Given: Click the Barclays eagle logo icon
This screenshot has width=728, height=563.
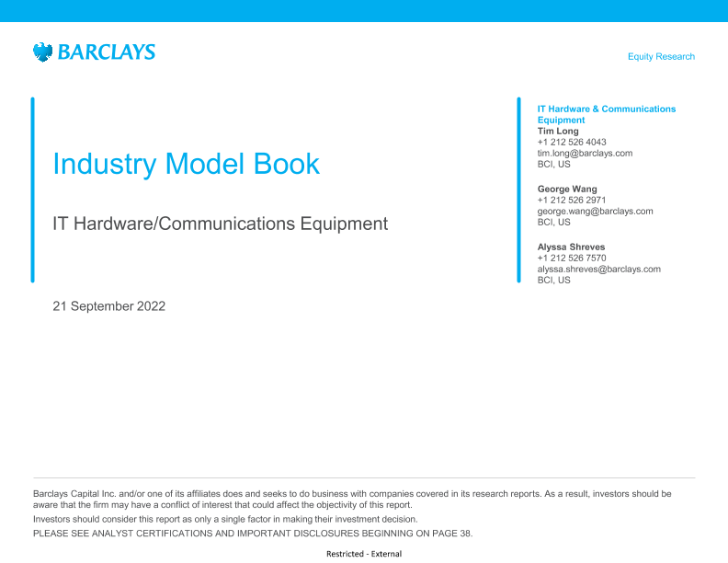Looking at the screenshot, I should tap(43, 52).
